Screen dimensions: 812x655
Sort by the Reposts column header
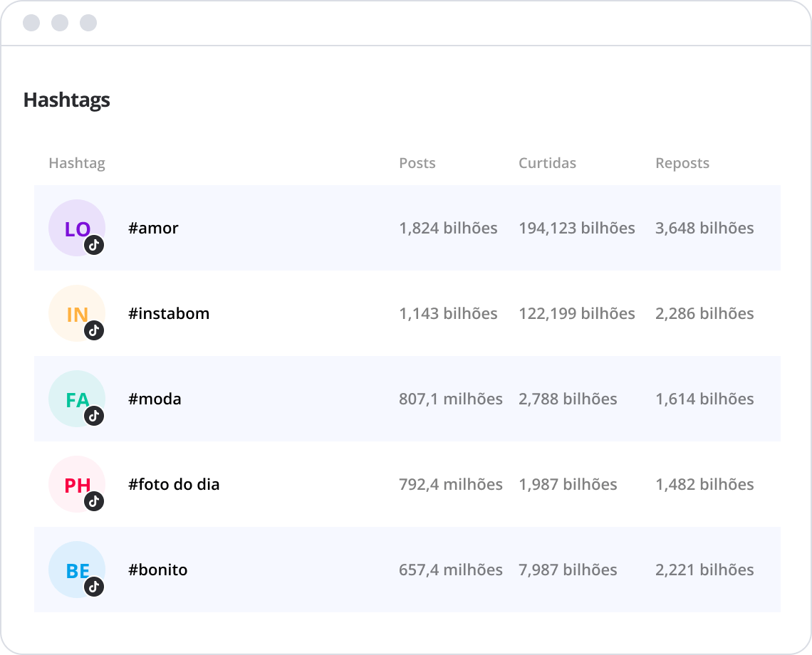[x=682, y=163]
